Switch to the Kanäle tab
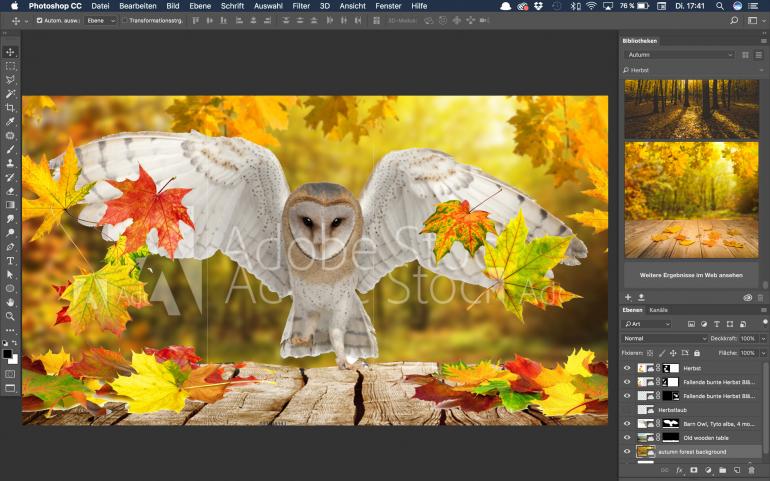This screenshot has width=770, height=481. (659, 310)
